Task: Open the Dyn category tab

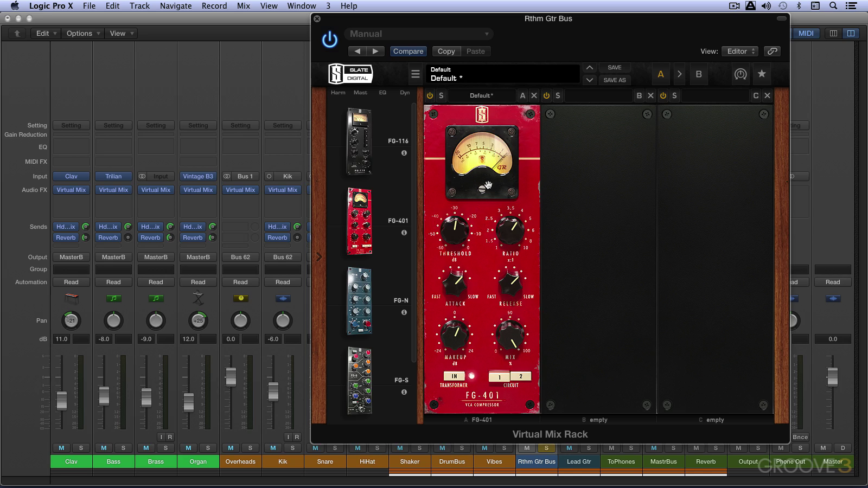Action: click(405, 92)
